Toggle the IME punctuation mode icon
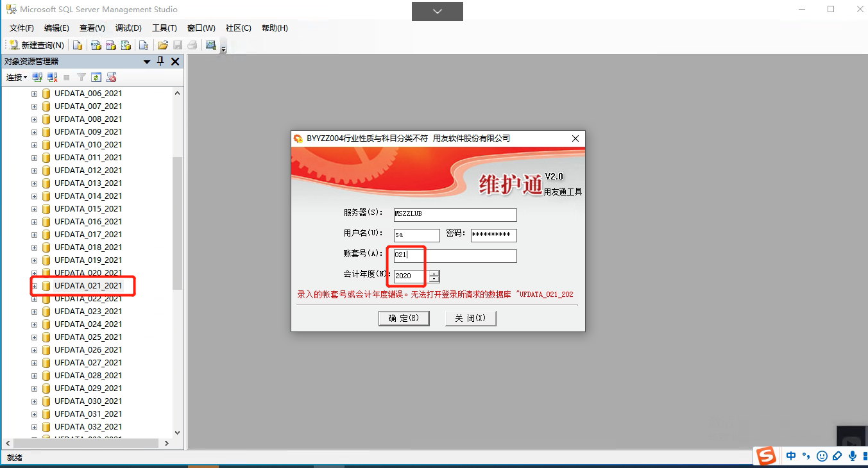Viewport: 868px width, 468px height. point(806,456)
